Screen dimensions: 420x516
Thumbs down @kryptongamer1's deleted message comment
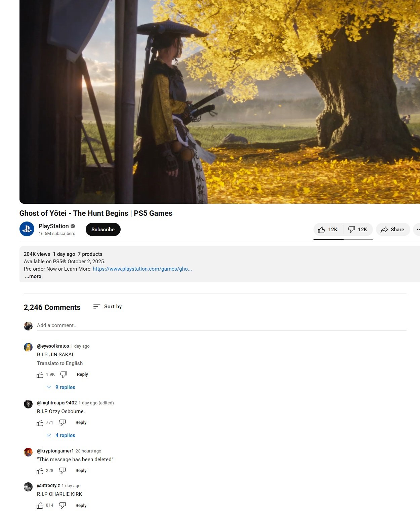click(62, 471)
